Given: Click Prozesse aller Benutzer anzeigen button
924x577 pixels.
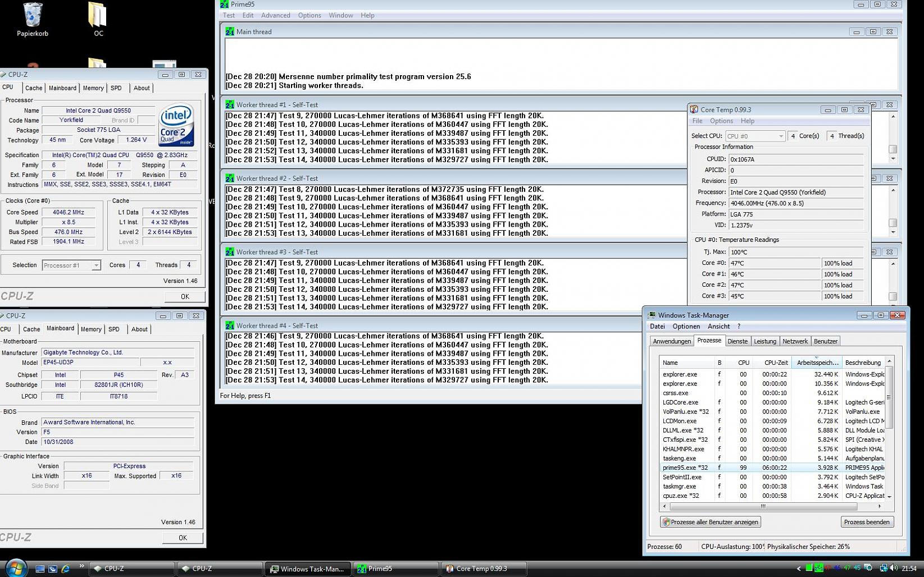Looking at the screenshot, I should [711, 522].
